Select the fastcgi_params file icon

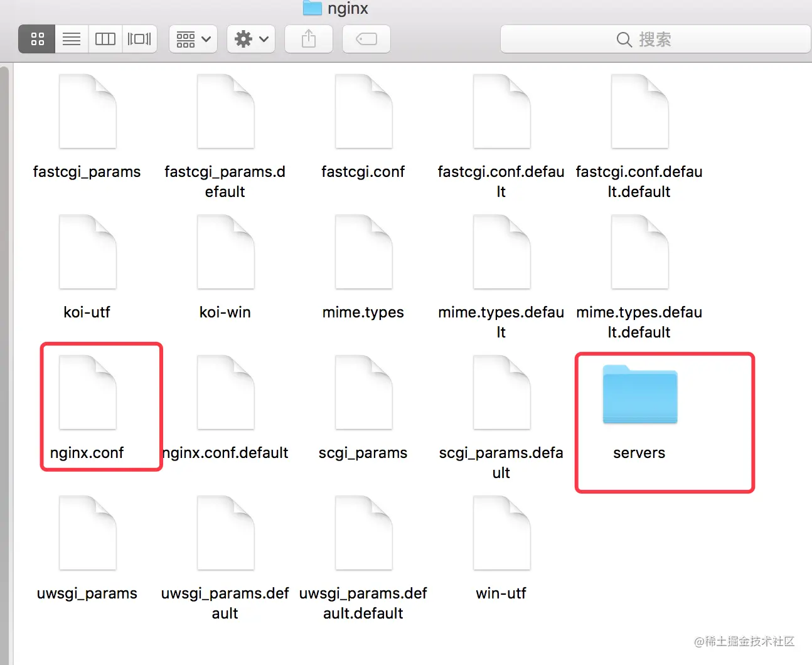[88, 112]
